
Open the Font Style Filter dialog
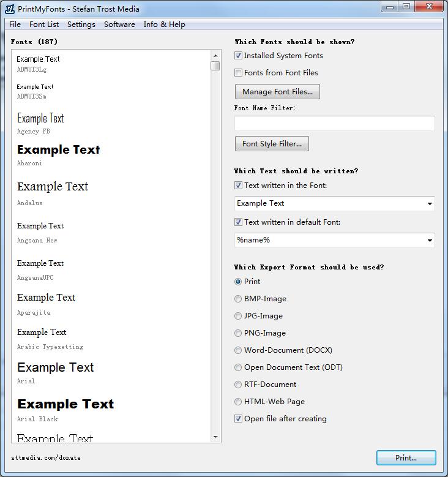coord(272,144)
